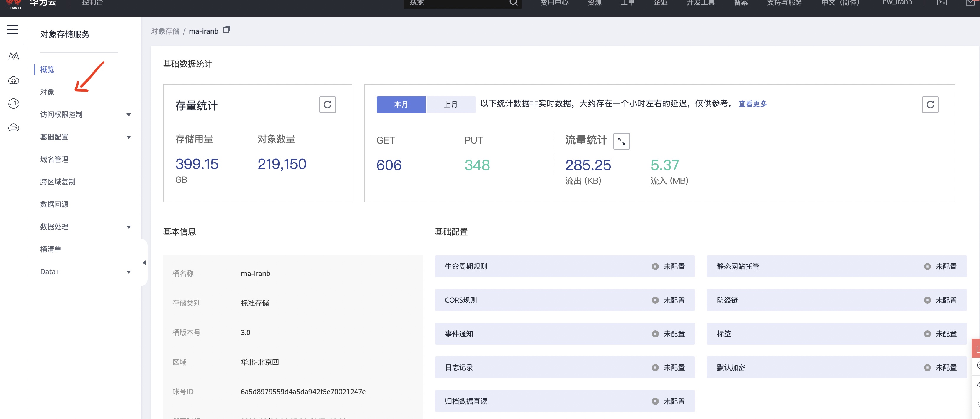Click the ModelArts M-shaped sidebar icon
Image resolution: width=980 pixels, height=419 pixels.
[14, 56]
